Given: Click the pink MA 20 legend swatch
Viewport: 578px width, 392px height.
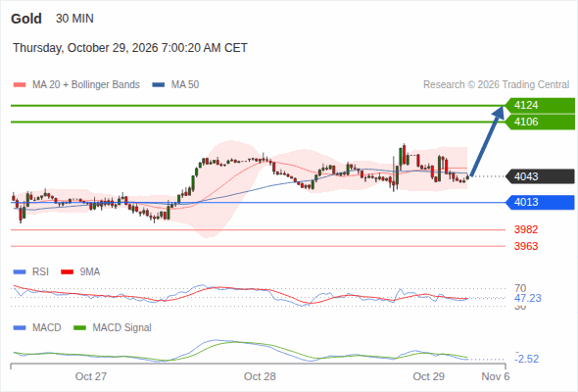Looking at the screenshot, I should coord(20,85).
